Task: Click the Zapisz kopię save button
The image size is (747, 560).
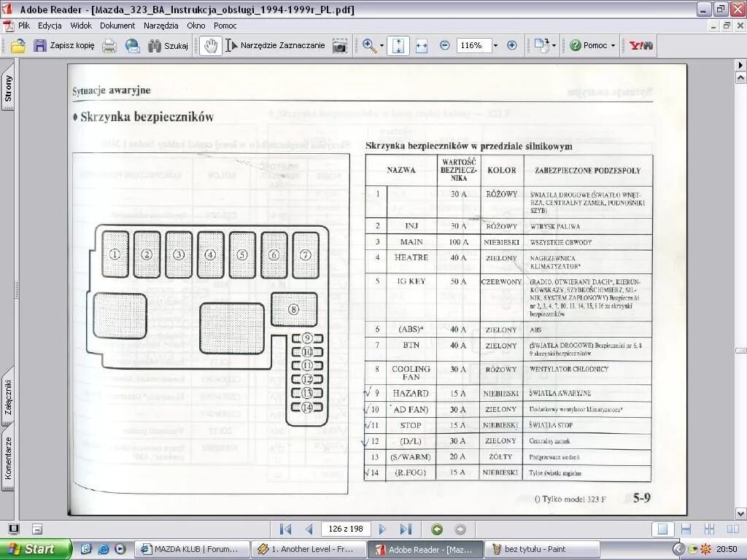Action: [x=64, y=46]
